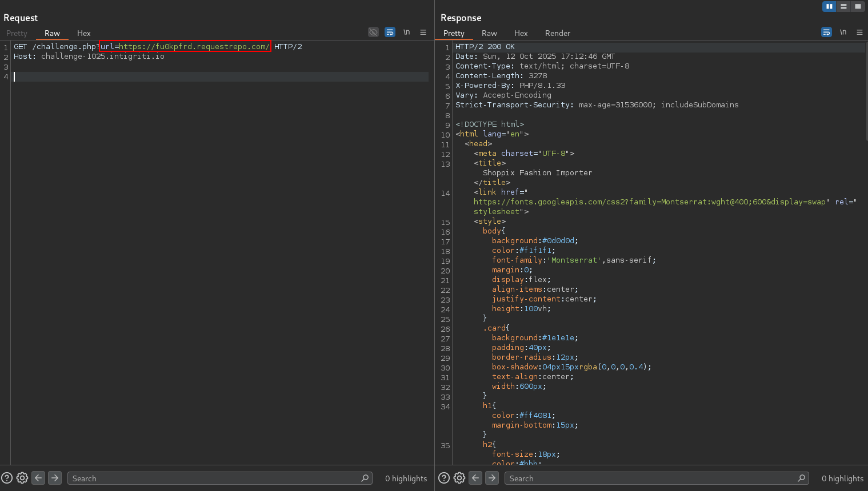Go to previous match in response search

[475, 478]
